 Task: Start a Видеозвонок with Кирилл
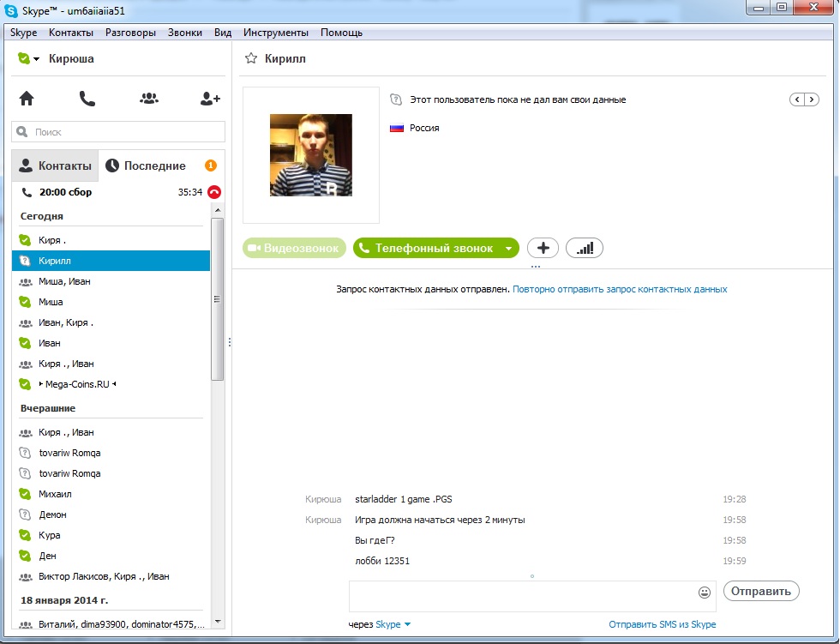(x=294, y=248)
